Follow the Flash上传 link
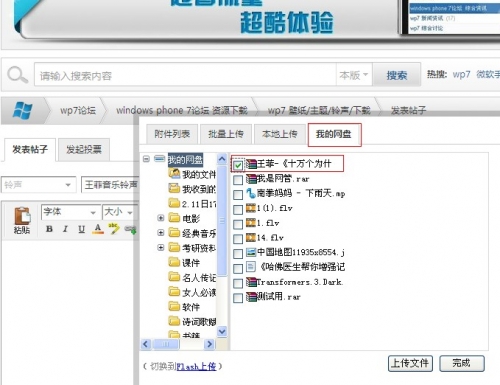The width and height of the screenshot is (500, 385). point(196,367)
